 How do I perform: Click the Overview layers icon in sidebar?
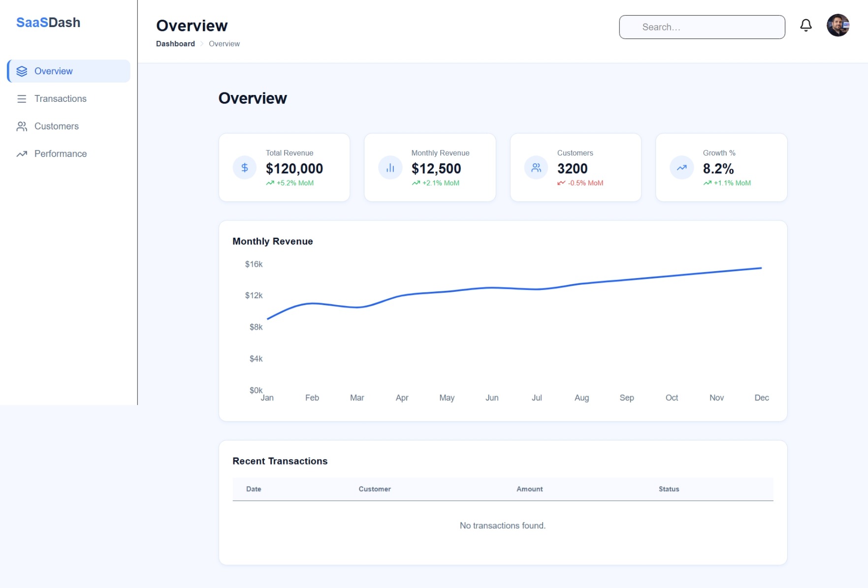22,71
